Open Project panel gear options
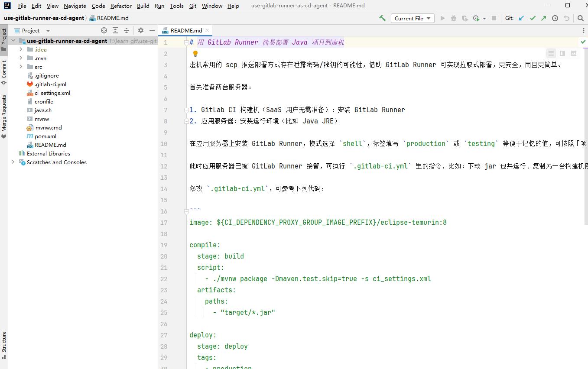The height and width of the screenshot is (369, 588). 141,30
